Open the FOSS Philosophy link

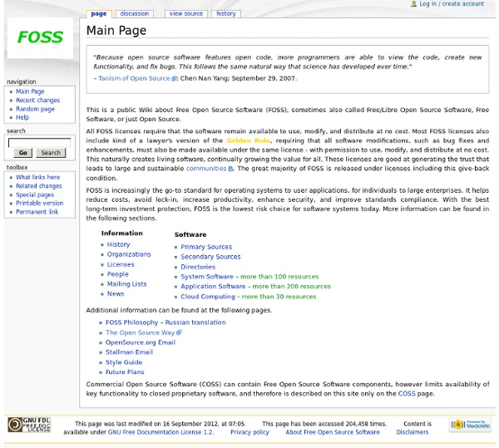pos(131,322)
